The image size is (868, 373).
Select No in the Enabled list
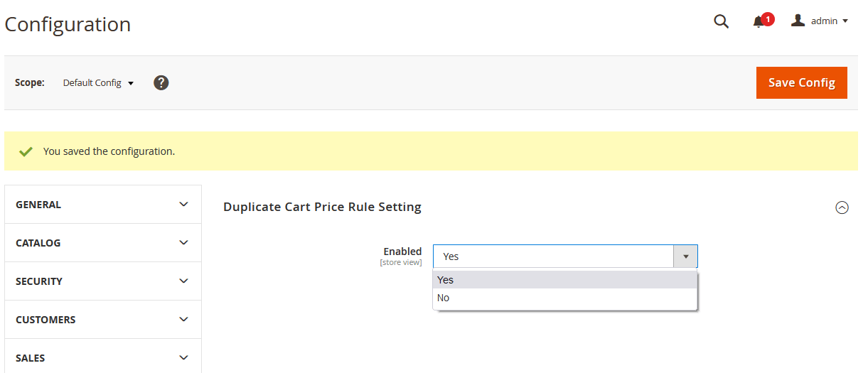444,298
